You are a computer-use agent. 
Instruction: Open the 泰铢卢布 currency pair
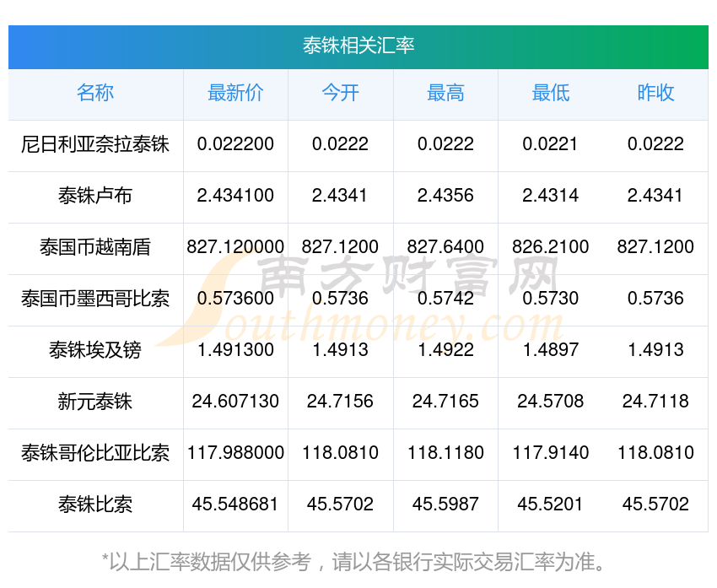(95, 196)
